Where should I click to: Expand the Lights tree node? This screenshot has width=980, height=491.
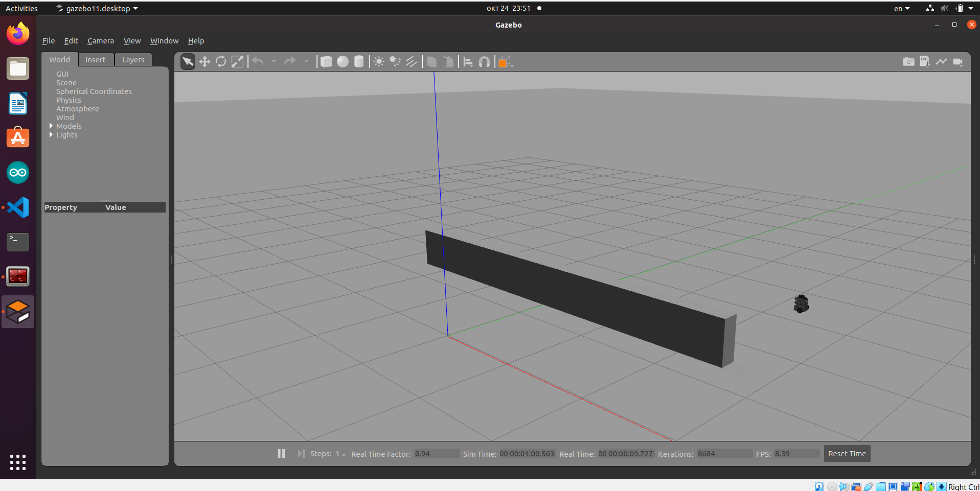51,135
